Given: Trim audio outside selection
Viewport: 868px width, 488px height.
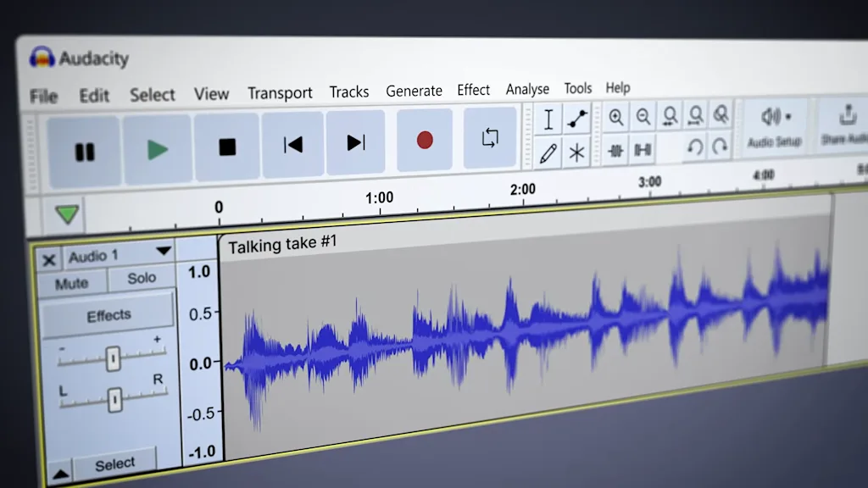Looking at the screenshot, I should pos(616,149).
